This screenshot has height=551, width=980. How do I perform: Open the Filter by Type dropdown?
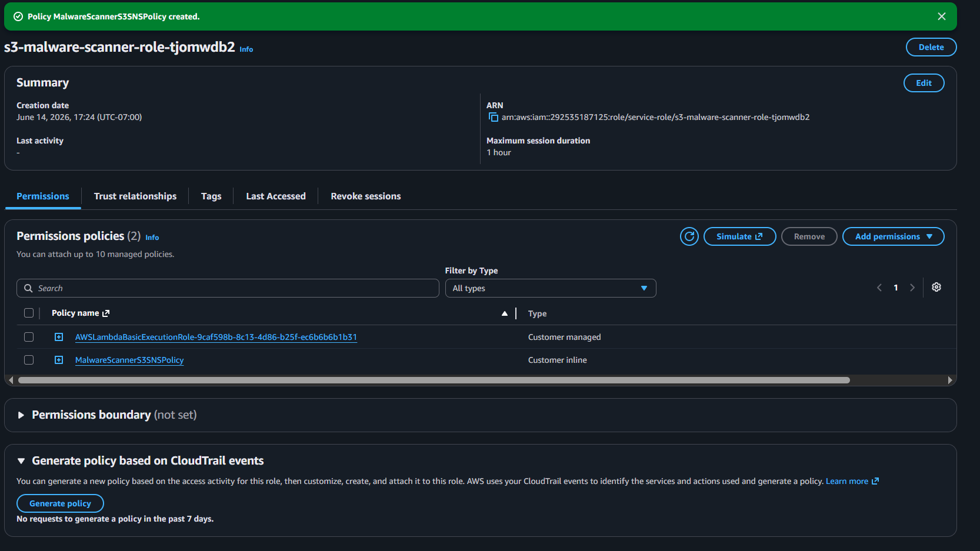point(551,288)
